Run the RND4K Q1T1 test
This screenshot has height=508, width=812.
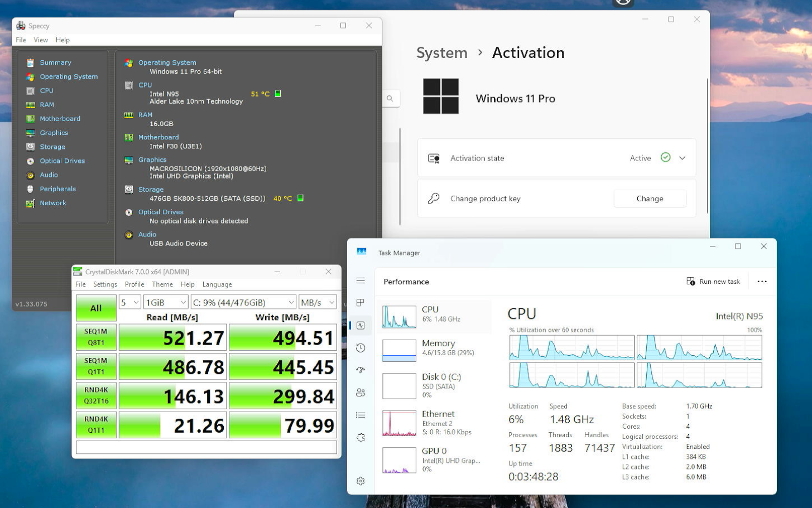tap(96, 425)
